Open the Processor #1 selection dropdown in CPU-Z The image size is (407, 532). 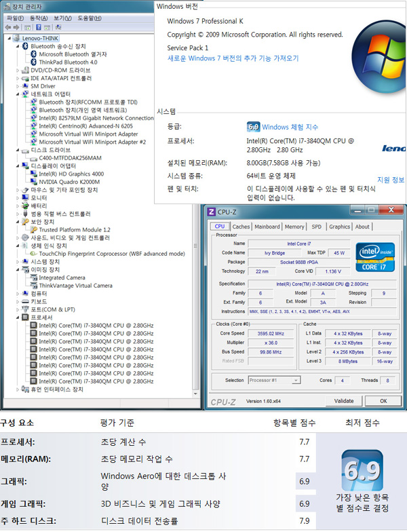click(296, 380)
